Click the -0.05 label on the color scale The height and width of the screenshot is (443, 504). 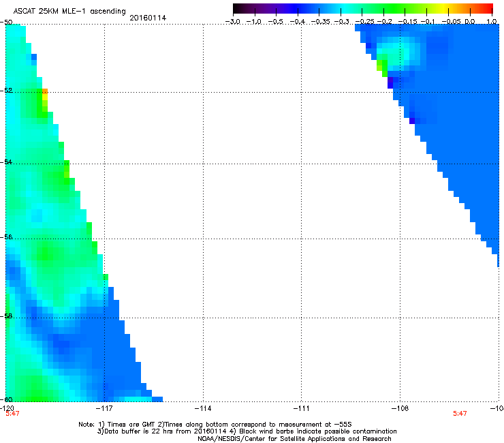point(452,22)
